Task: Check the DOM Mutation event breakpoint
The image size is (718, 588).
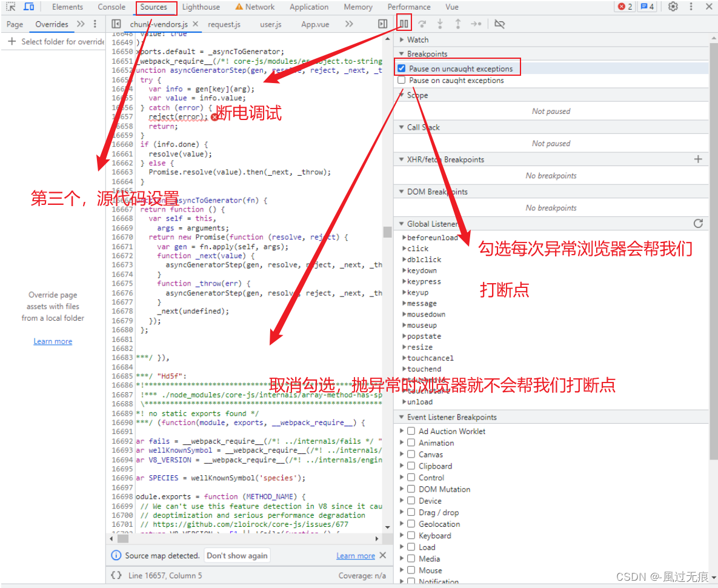Action: tap(411, 489)
